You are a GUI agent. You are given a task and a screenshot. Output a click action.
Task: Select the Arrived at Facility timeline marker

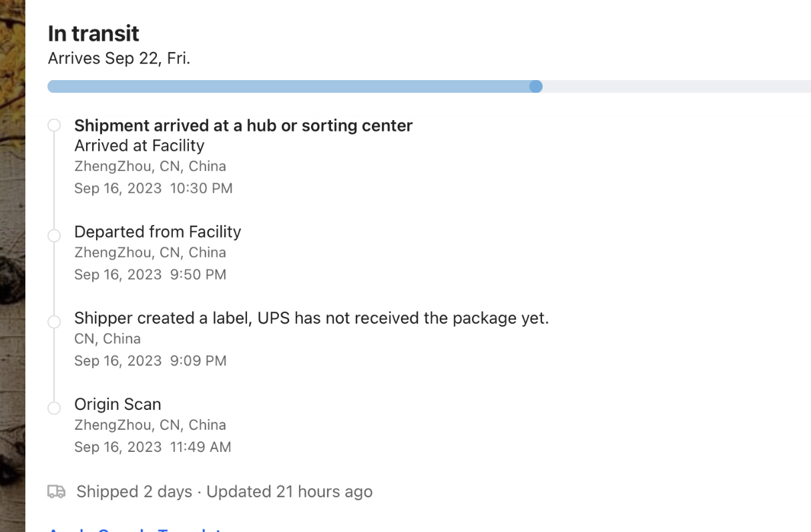click(54, 125)
